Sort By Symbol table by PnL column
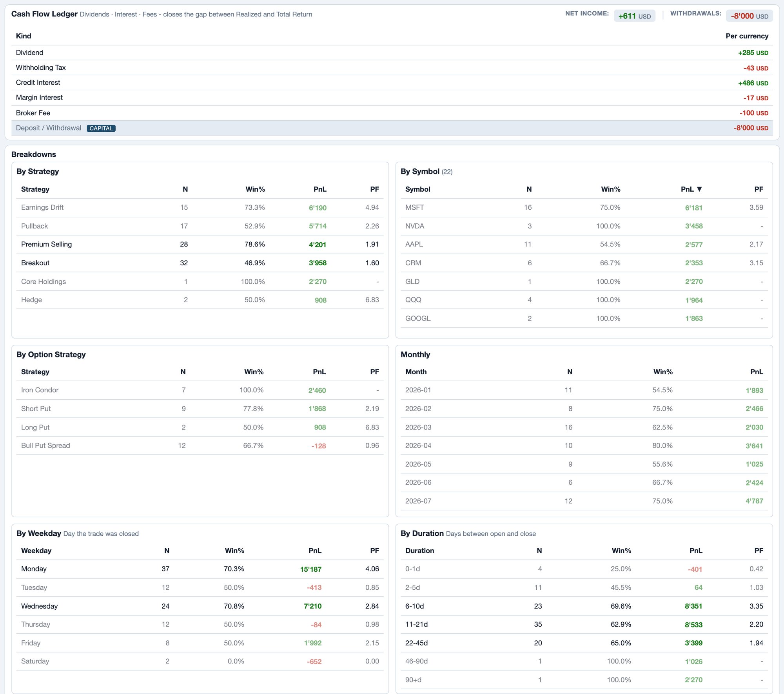This screenshot has height=694, width=784. (x=691, y=189)
